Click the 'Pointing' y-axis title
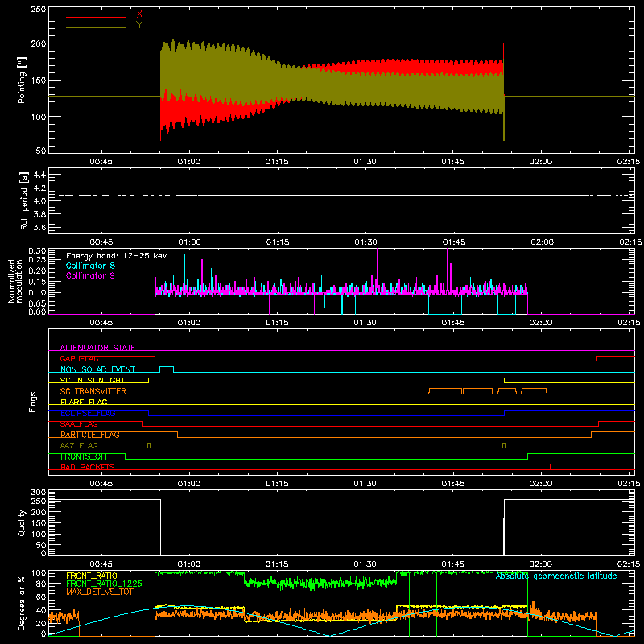 coord(22,80)
